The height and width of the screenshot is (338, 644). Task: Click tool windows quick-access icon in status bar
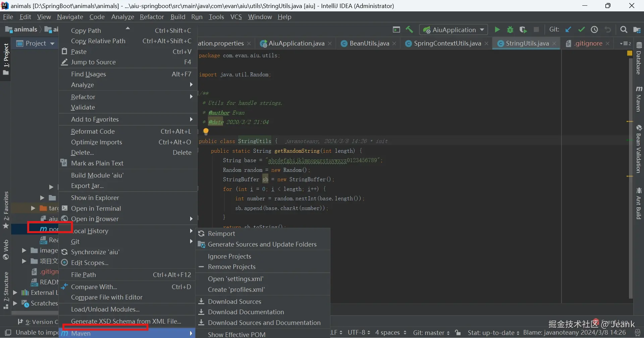(x=8, y=333)
